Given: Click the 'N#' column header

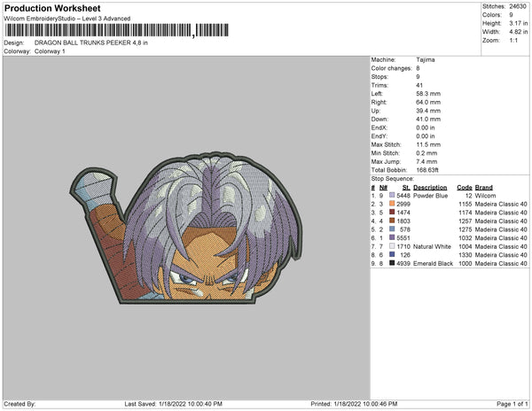Looking at the screenshot, I should pos(383,187).
